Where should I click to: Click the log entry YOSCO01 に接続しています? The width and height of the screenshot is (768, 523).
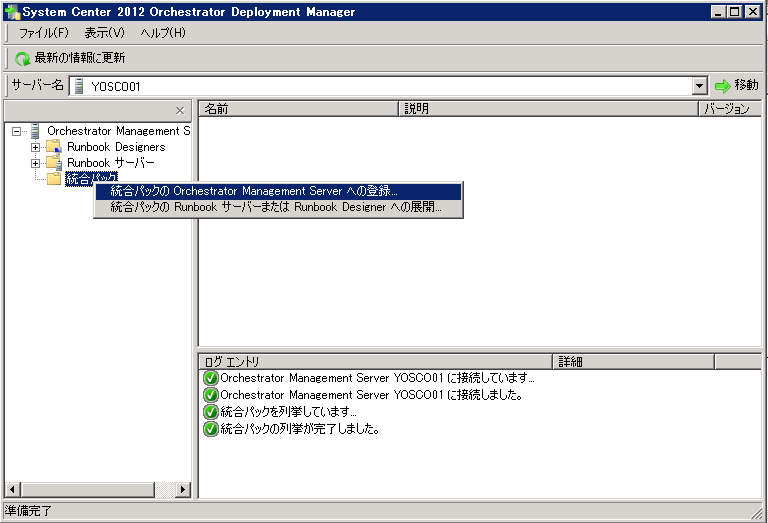click(377, 378)
